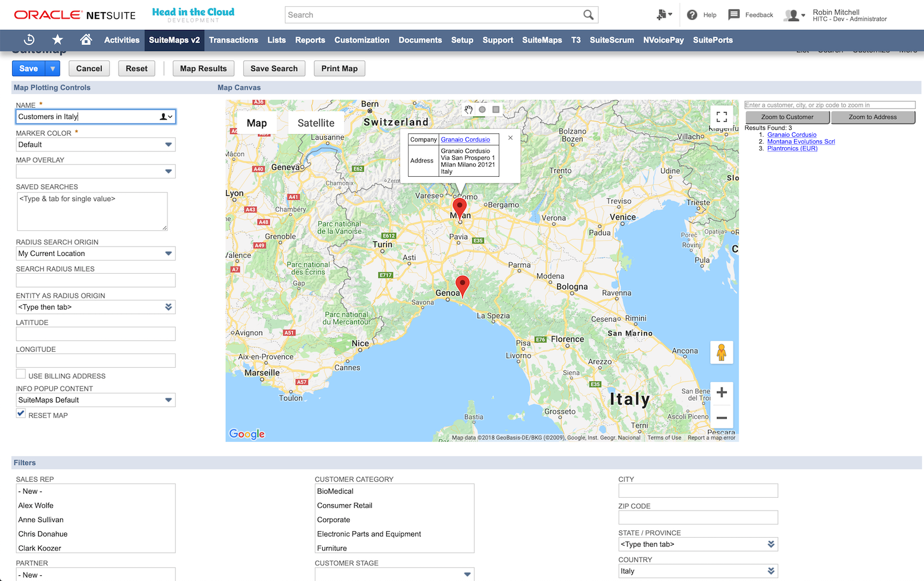Open Montana Evolutions Scrl result link
Screen dimensions: 924x581
(801, 141)
